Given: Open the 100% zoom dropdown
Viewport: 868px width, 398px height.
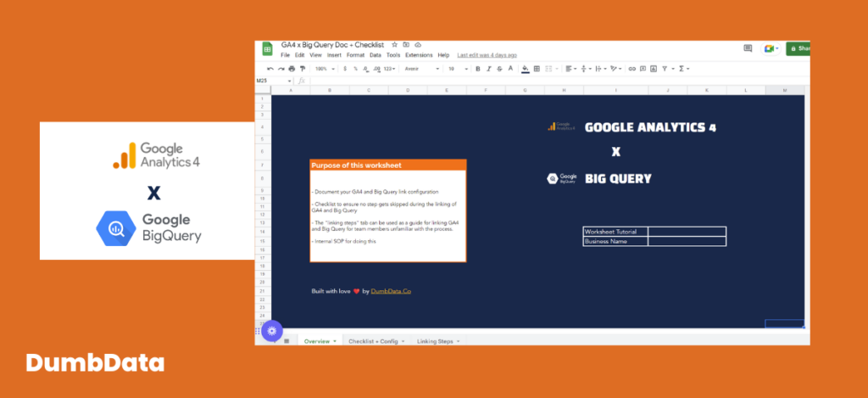Looking at the screenshot, I should coord(325,69).
